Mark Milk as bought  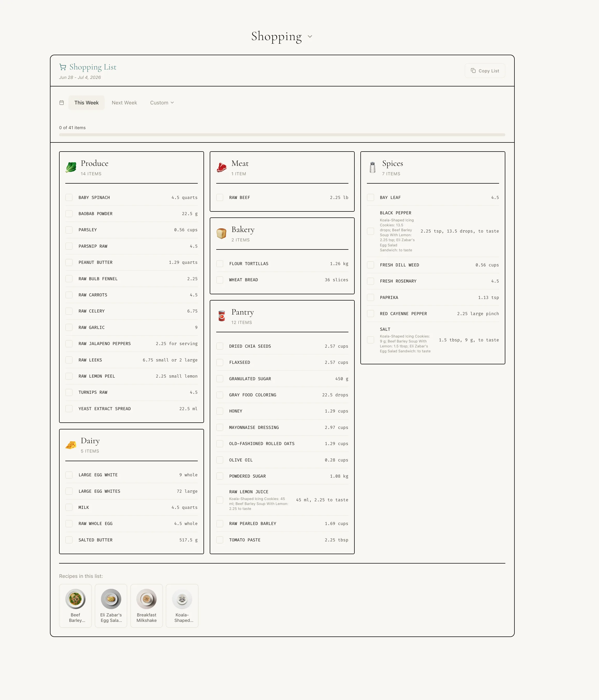tap(69, 508)
